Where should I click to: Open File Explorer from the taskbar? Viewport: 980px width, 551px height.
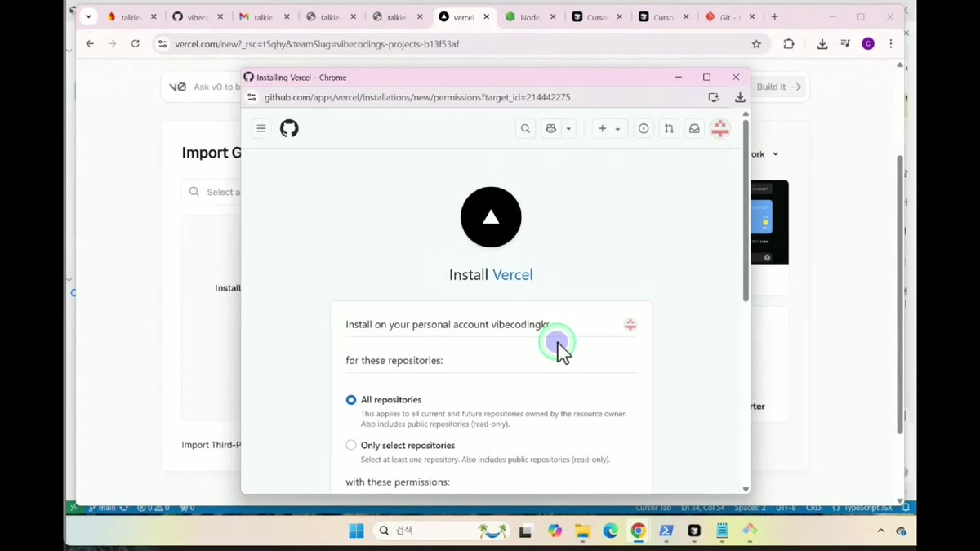point(582,531)
